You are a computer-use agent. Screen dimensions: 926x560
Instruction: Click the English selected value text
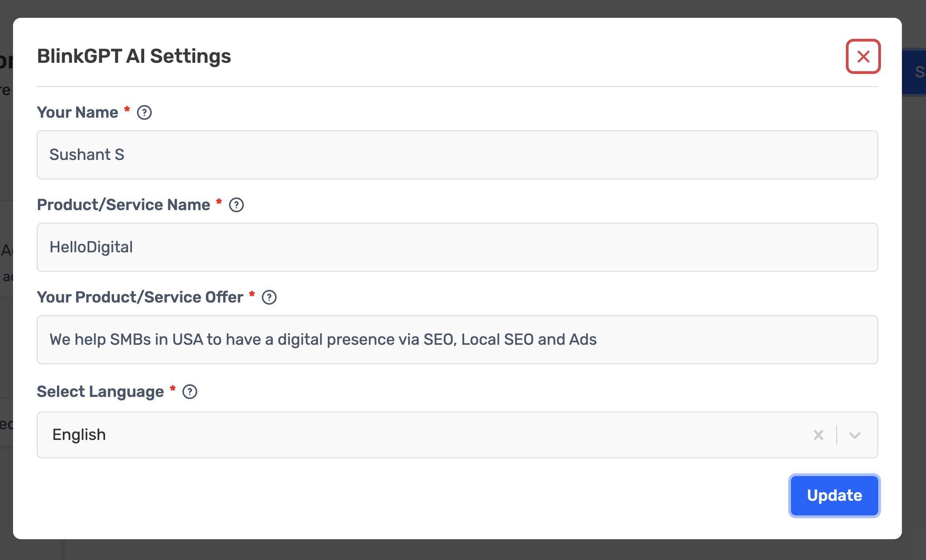click(x=79, y=435)
